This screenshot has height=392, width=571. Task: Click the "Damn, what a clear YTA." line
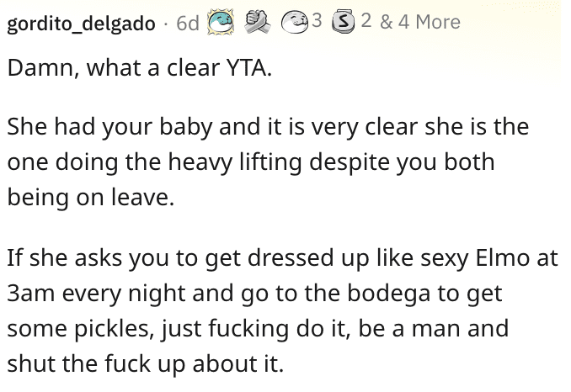coord(140,71)
